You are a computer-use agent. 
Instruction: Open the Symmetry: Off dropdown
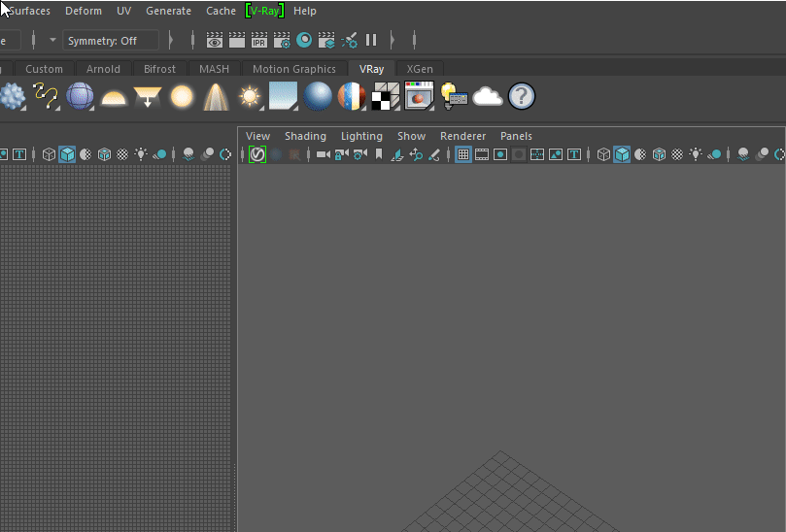(x=111, y=41)
